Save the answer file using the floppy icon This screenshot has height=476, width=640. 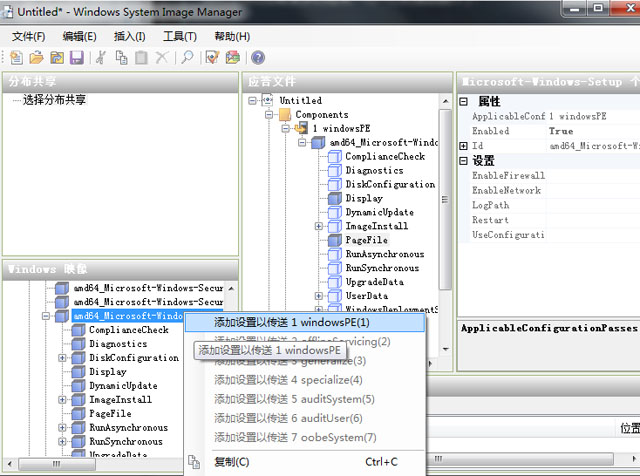pyautogui.click(x=77, y=58)
